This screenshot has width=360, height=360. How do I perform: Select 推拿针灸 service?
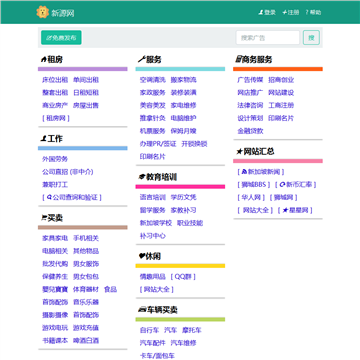point(153,118)
